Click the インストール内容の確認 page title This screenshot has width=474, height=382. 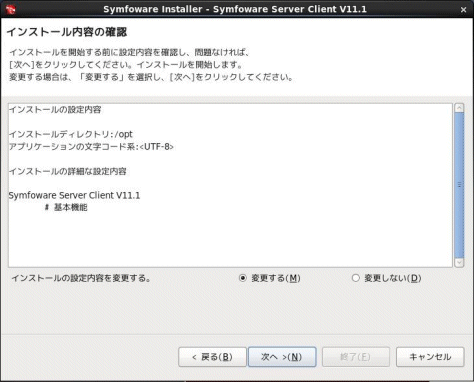tap(67, 32)
